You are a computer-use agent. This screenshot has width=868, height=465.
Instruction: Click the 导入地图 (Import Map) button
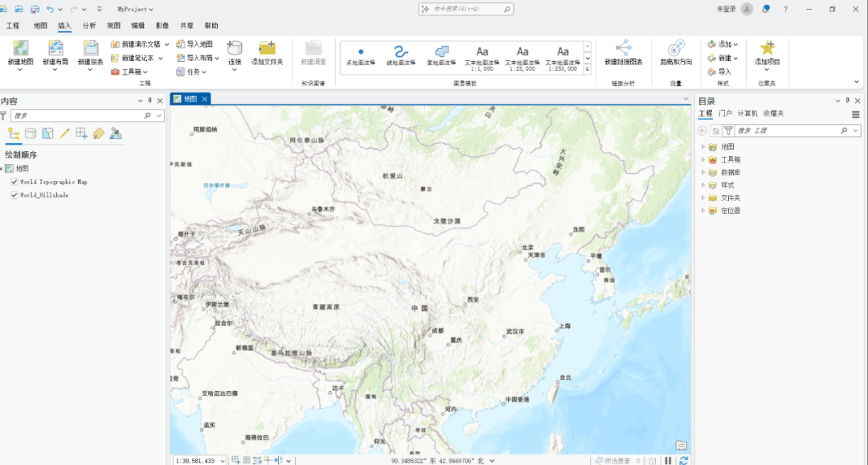194,44
